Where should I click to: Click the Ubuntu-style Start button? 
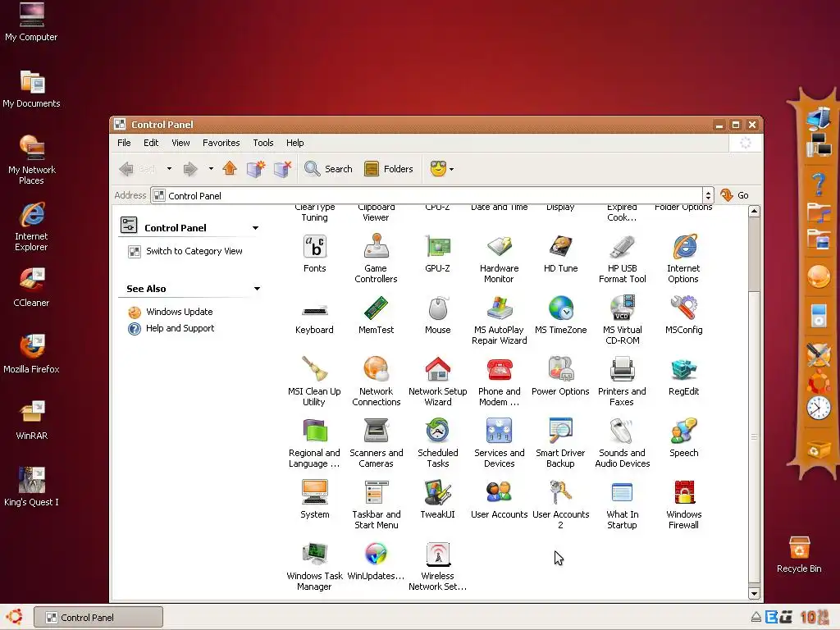15,617
